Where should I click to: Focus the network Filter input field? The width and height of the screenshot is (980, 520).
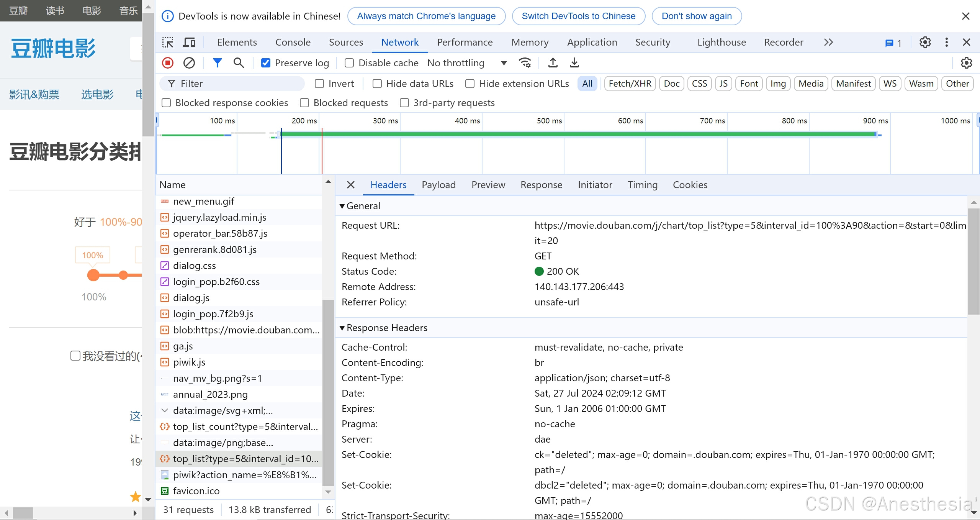tap(232, 84)
